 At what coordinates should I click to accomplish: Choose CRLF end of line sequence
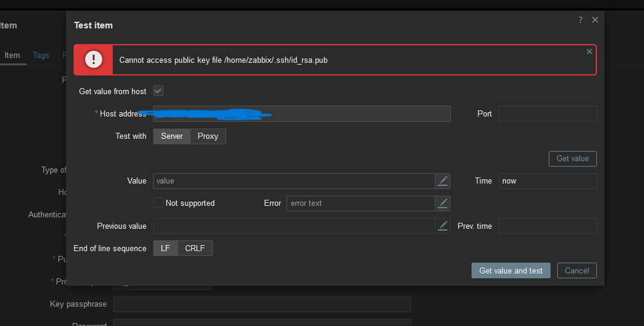pyautogui.click(x=195, y=248)
